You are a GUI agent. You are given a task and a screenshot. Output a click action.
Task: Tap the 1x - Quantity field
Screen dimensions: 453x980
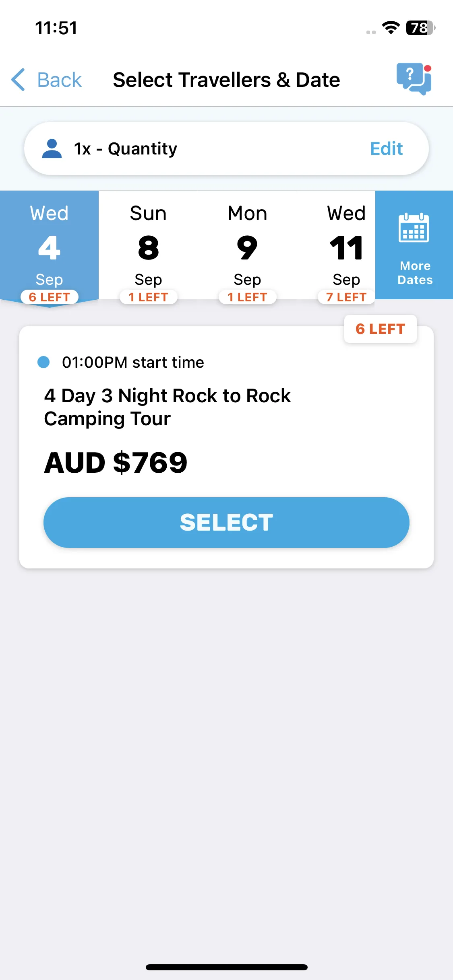pyautogui.click(x=226, y=148)
